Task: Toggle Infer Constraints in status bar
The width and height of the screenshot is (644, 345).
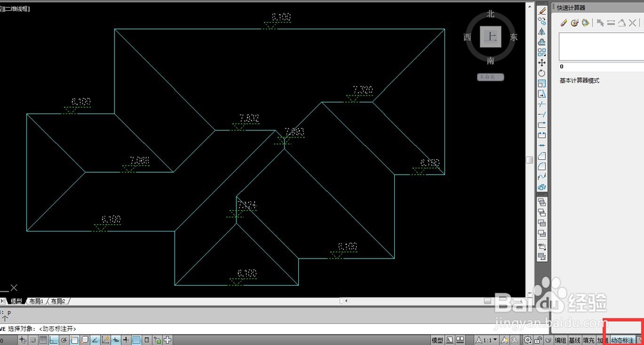Action: pyautogui.click(x=22, y=340)
